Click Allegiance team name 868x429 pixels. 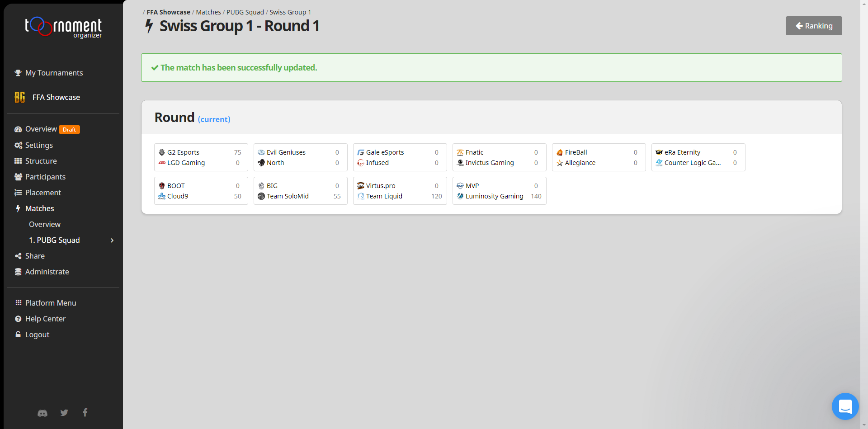click(580, 163)
